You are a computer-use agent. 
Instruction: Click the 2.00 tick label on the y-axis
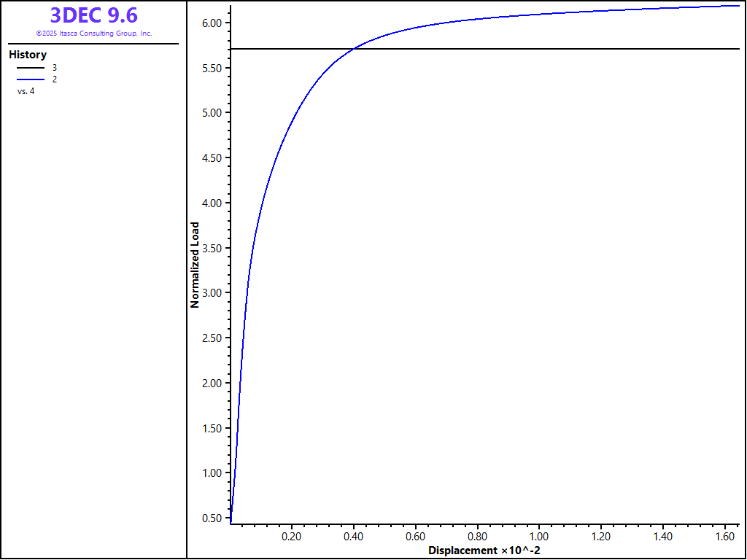(212, 384)
